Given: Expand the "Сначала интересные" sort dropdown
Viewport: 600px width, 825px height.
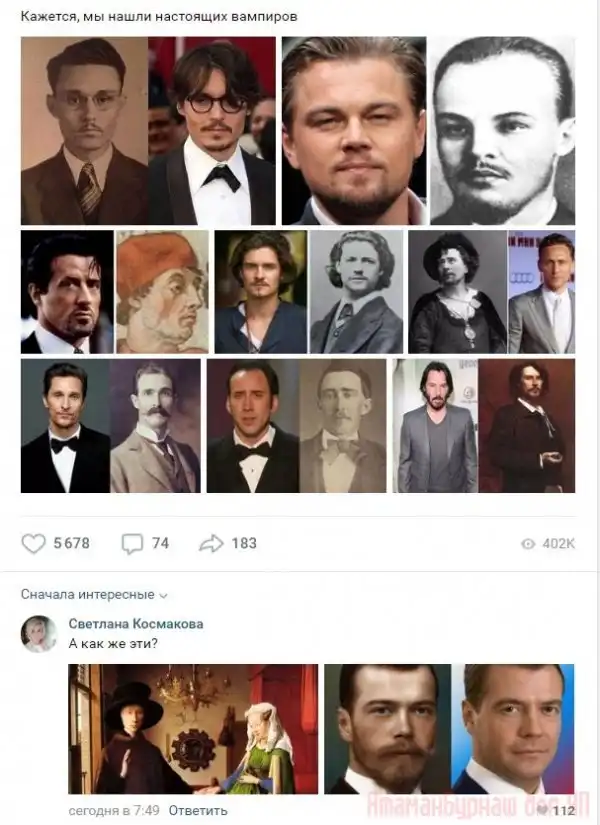Looking at the screenshot, I should (x=94, y=594).
